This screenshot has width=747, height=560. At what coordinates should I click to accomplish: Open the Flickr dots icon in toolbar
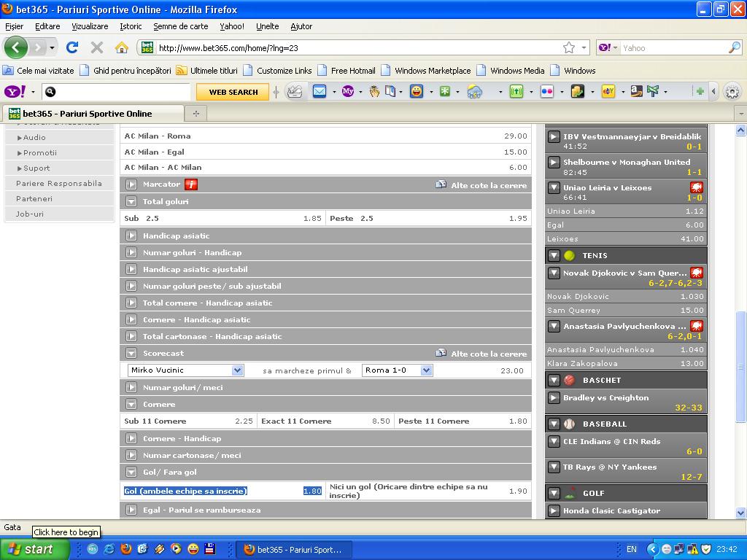click(547, 91)
